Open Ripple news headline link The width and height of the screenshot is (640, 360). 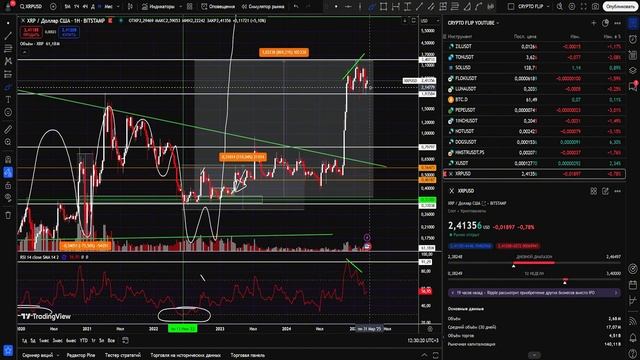[x=534, y=293]
